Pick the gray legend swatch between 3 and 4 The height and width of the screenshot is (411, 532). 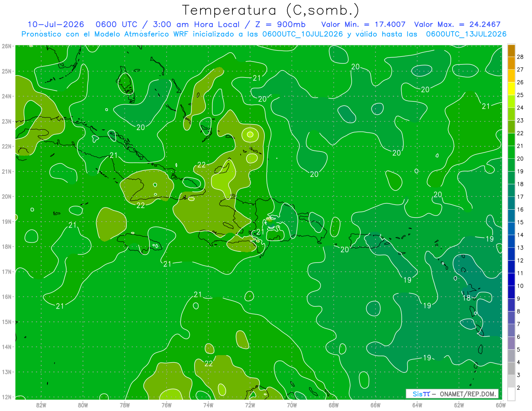[x=511, y=369]
